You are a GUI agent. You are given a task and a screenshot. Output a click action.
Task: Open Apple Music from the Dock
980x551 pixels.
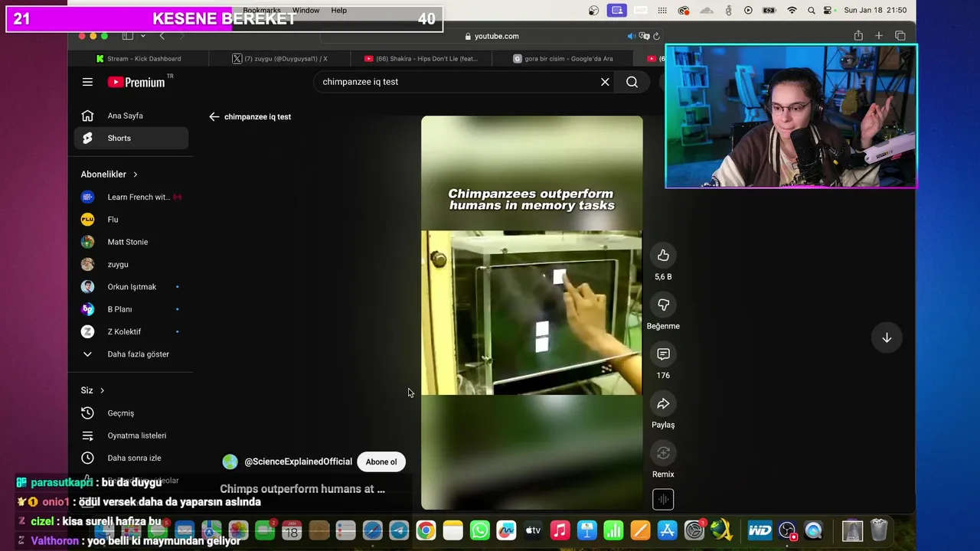pyautogui.click(x=560, y=530)
